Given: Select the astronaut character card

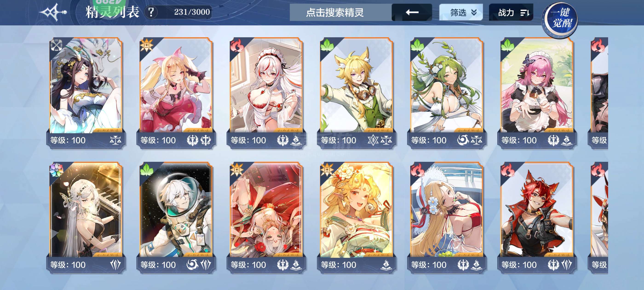Looking at the screenshot, I should [176, 217].
